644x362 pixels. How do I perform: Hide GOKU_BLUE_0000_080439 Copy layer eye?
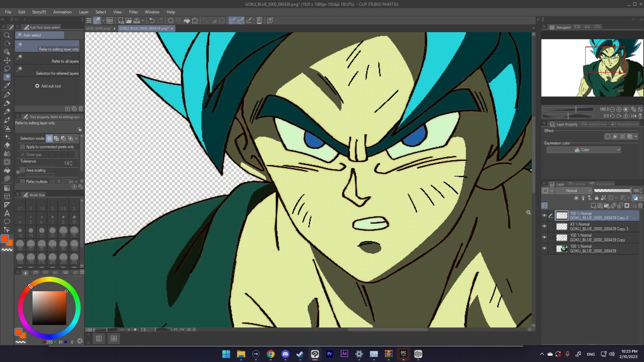544,238
